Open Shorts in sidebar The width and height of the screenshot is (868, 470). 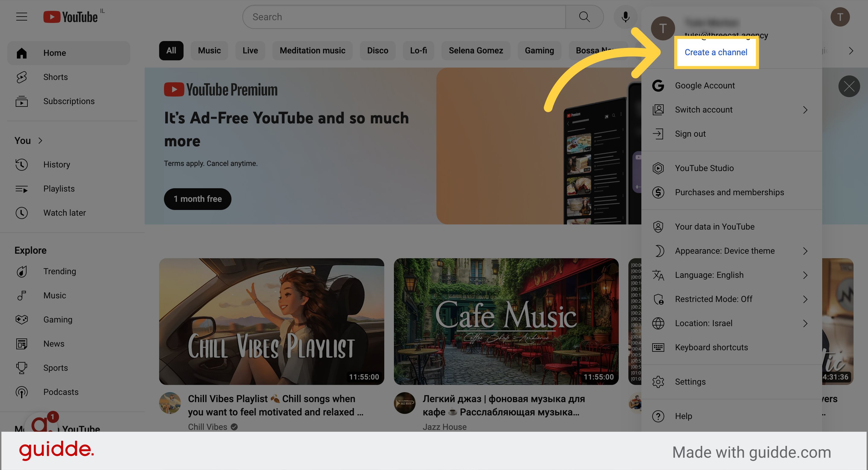(x=69, y=77)
